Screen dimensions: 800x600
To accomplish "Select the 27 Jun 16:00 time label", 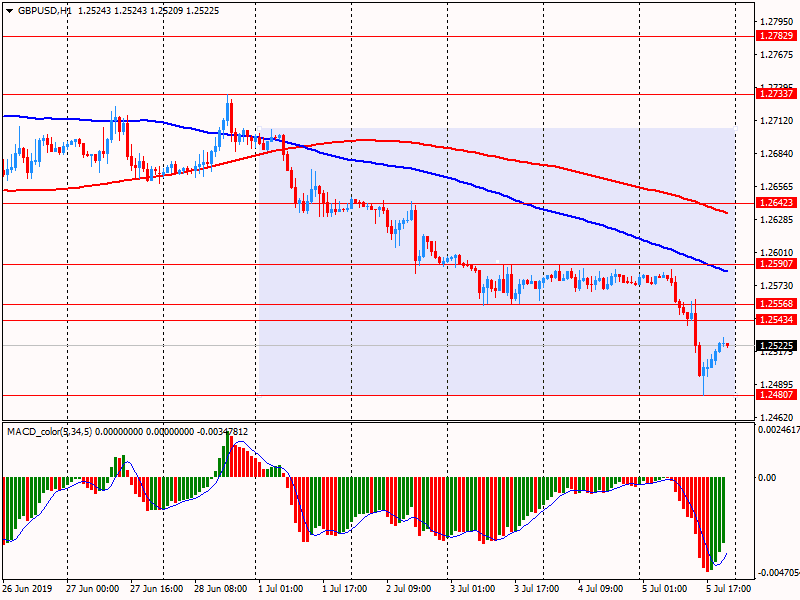I will pos(157,588).
